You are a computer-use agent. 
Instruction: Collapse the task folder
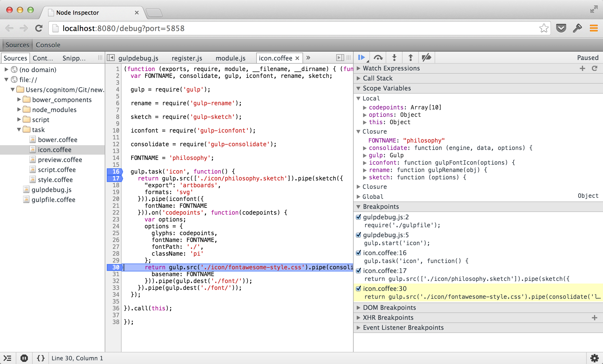click(18, 129)
